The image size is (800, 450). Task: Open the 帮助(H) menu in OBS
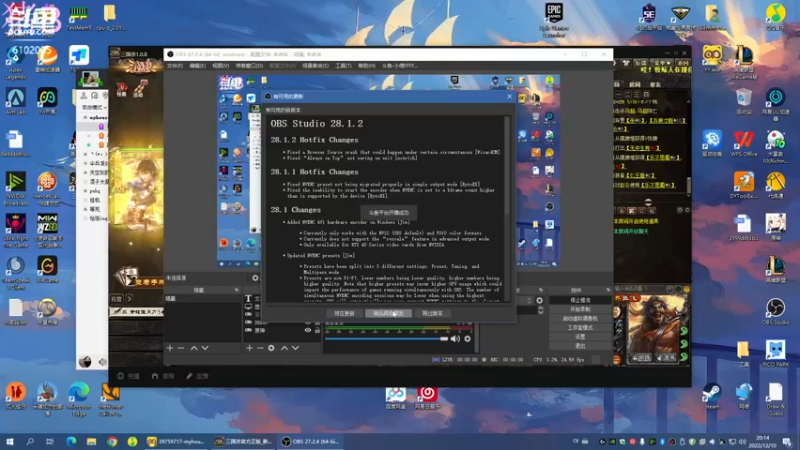click(x=366, y=66)
